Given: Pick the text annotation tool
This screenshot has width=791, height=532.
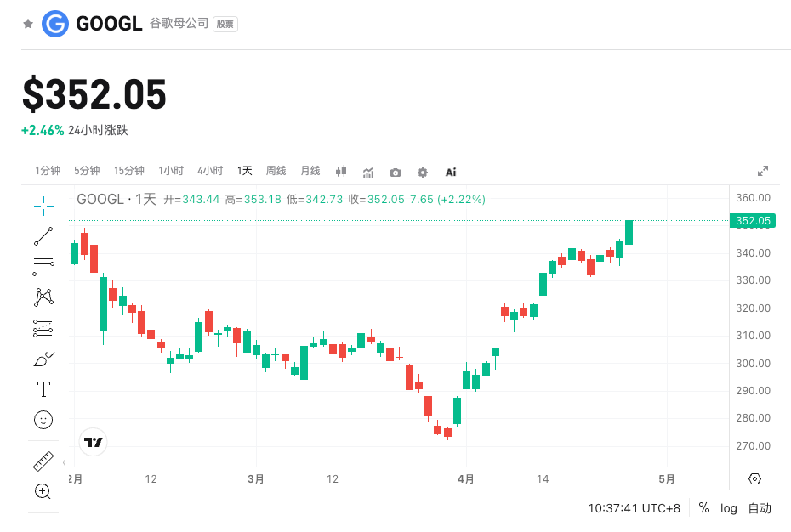Looking at the screenshot, I should click(43, 389).
